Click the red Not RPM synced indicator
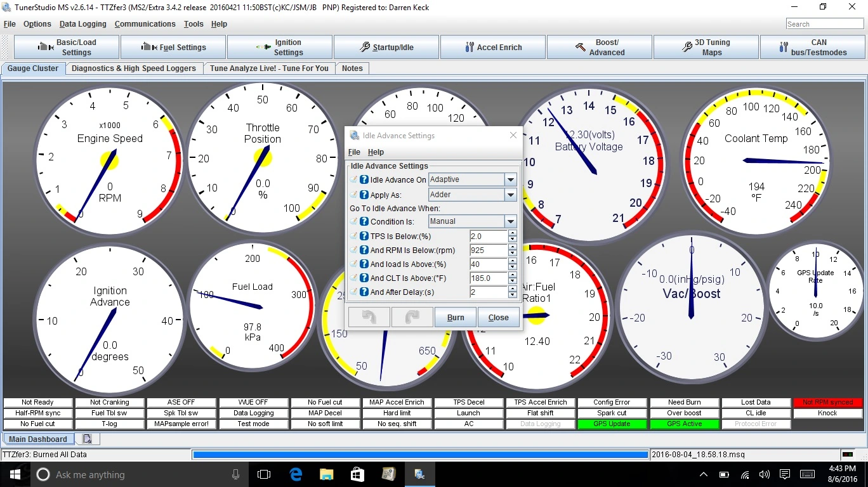Image resolution: width=868 pixels, height=487 pixels. tap(828, 402)
